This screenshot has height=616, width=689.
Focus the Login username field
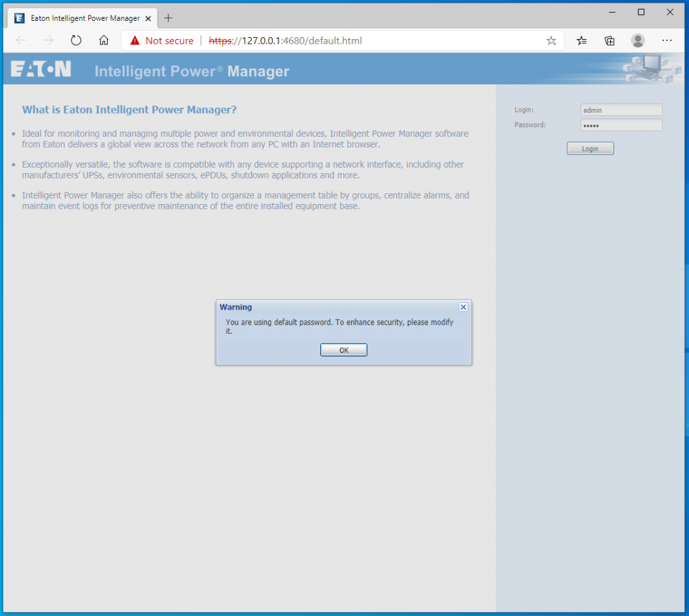pos(621,110)
